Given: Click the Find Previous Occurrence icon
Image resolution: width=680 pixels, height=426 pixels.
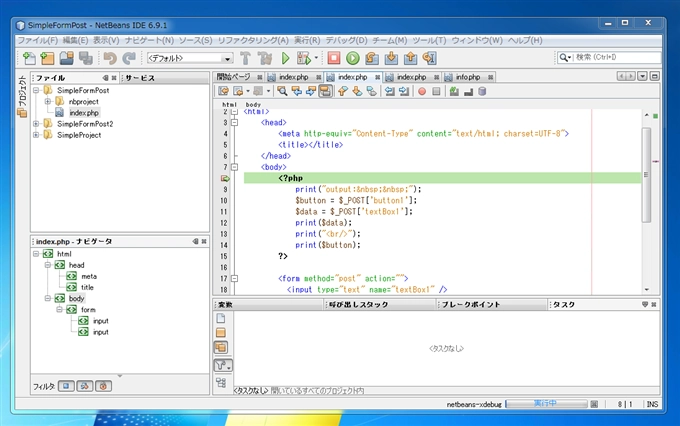Looking at the screenshot, I should point(297,91).
